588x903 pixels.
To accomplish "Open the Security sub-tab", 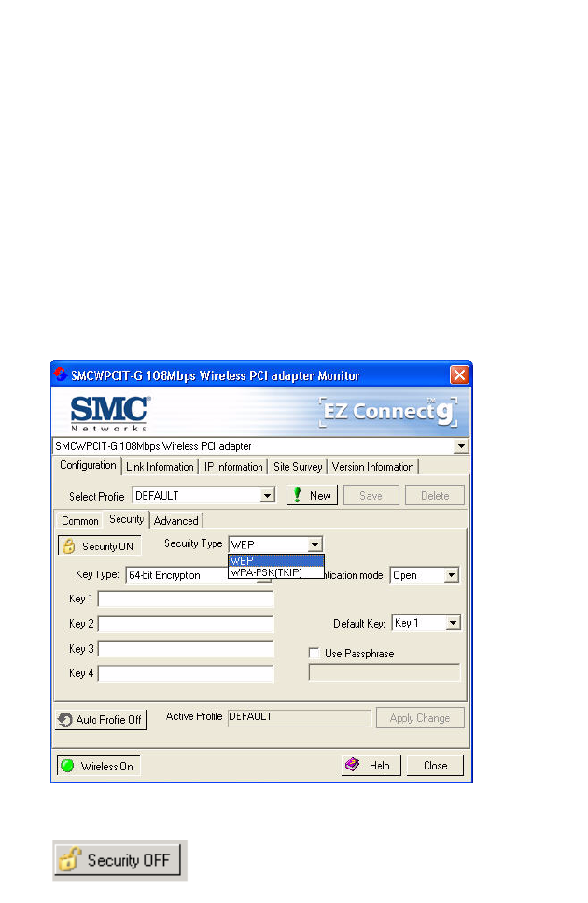I will coord(127,519).
